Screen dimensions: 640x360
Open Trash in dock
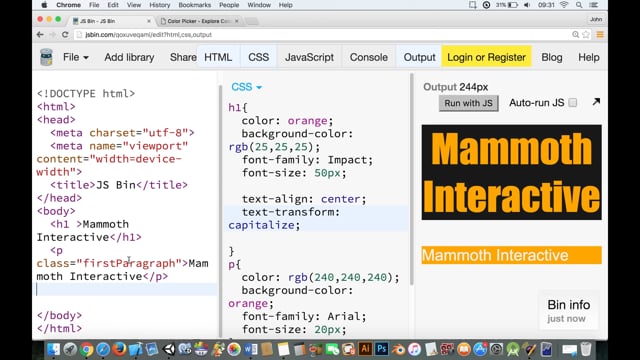click(x=586, y=349)
